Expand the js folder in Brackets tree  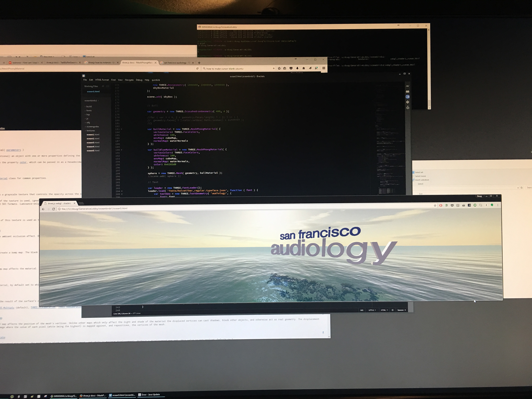point(85,119)
